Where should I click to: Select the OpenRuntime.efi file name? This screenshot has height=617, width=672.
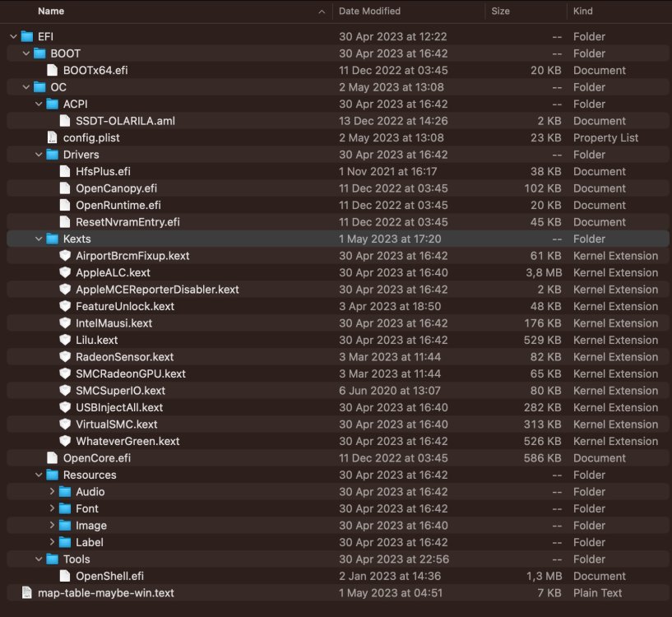[x=118, y=205]
